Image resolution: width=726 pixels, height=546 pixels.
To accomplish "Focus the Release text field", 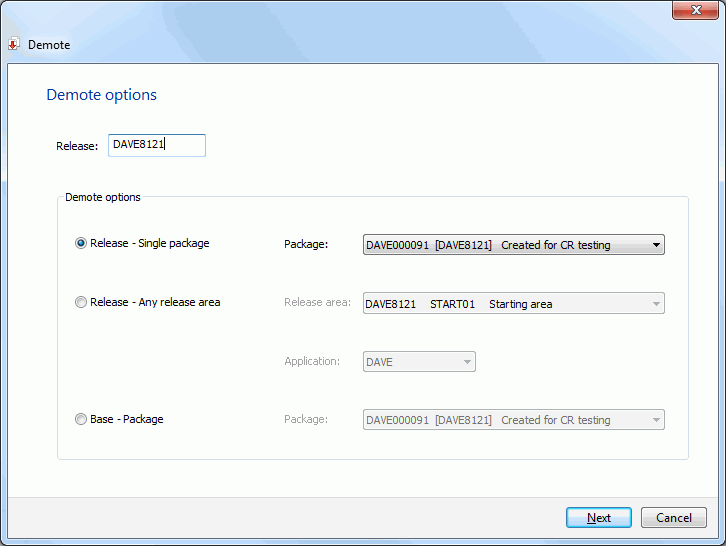I will coord(156,145).
